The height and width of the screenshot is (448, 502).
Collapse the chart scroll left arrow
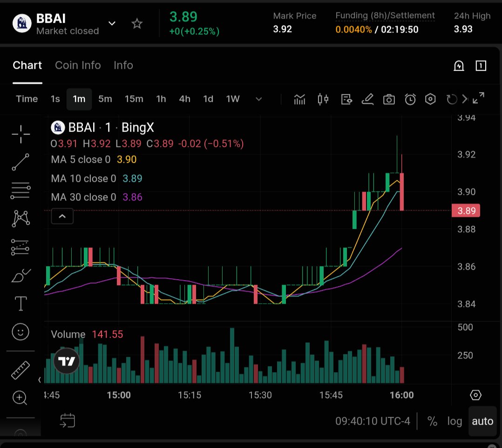[x=40, y=380]
